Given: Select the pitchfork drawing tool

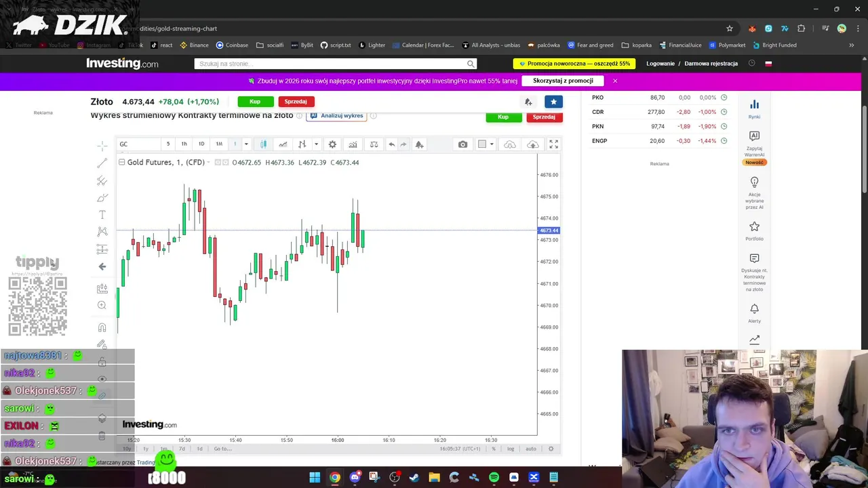Looking at the screenshot, I should tap(102, 180).
